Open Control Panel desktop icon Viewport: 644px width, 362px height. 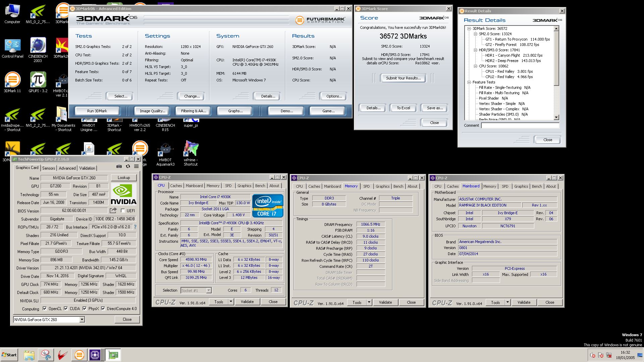12,48
